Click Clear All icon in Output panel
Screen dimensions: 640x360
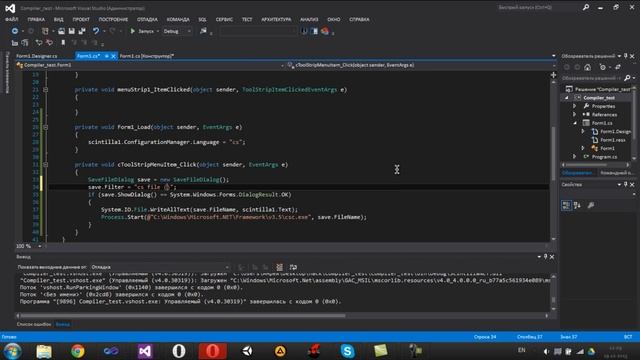pyautogui.click(x=280, y=267)
